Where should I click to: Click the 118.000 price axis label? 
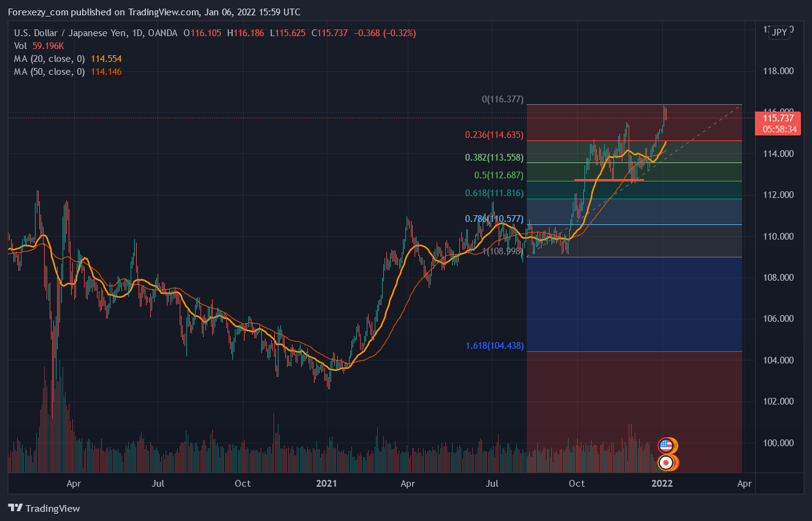click(x=778, y=71)
